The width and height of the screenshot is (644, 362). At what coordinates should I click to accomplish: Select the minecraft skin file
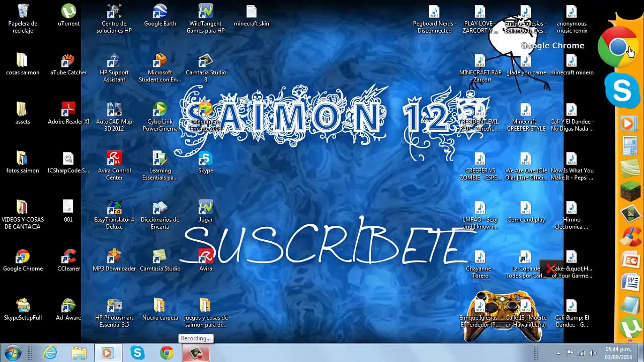(x=252, y=15)
